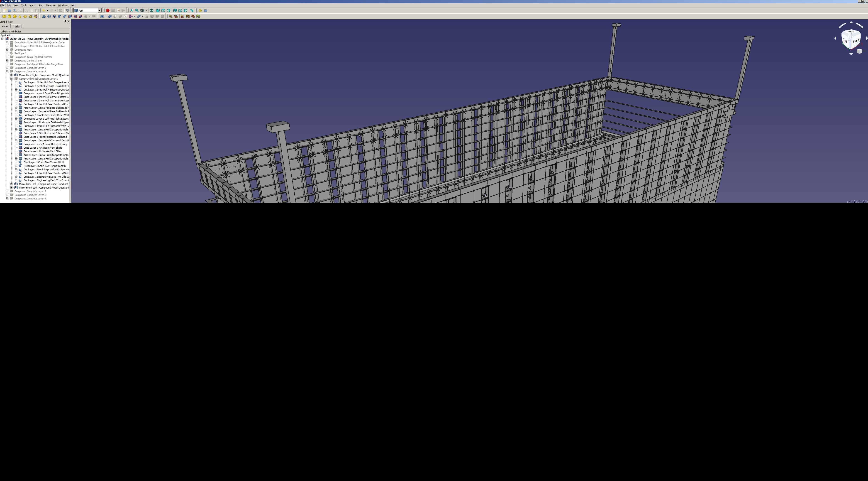Screen dimensions: 868x481
Task: Click Fit All view icon
Action: coord(132,10)
